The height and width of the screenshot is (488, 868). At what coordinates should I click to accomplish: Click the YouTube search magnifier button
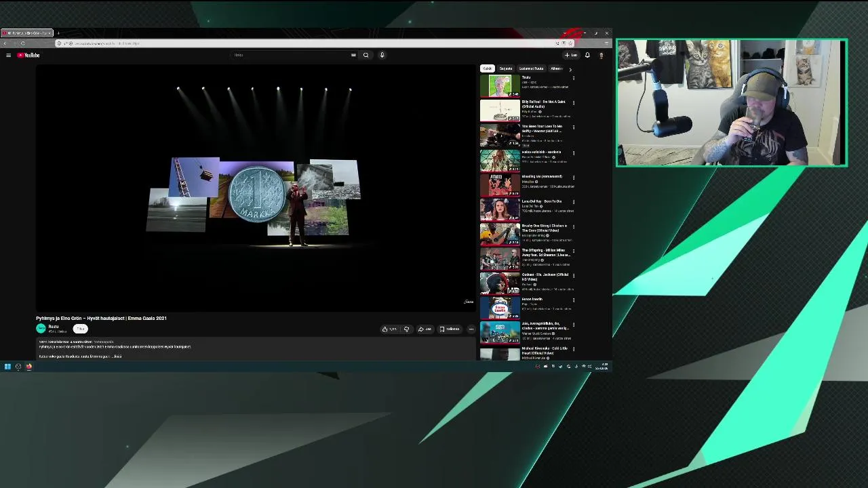point(366,55)
